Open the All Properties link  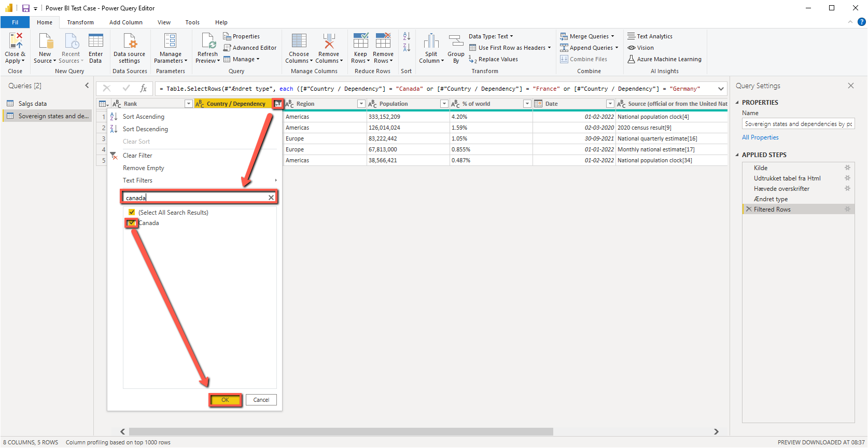click(760, 137)
